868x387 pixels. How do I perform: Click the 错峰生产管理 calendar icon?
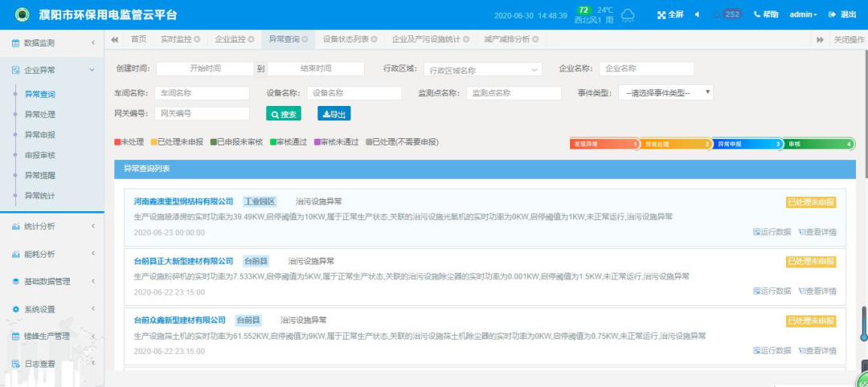pos(16,336)
